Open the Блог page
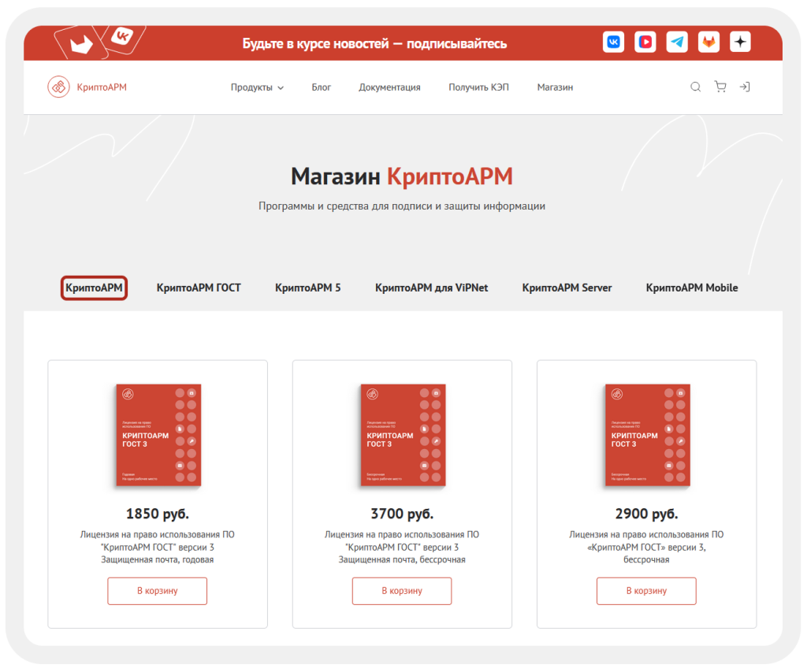The height and width of the screenshot is (672, 807). pyautogui.click(x=322, y=87)
